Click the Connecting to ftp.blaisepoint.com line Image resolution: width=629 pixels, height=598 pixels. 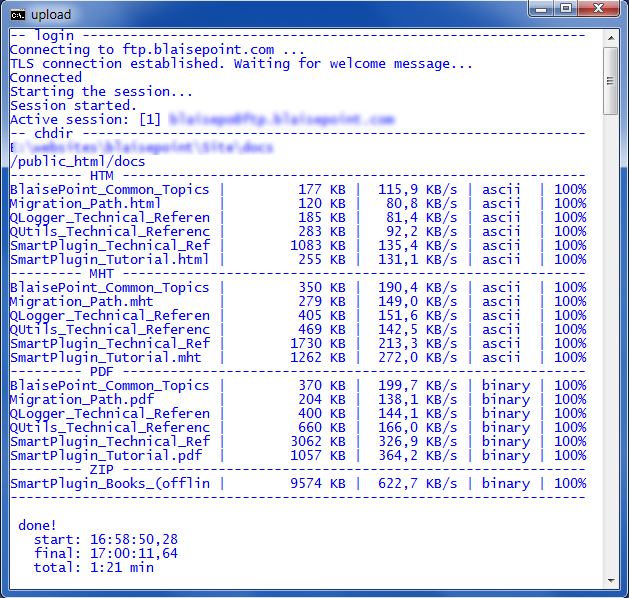point(157,49)
